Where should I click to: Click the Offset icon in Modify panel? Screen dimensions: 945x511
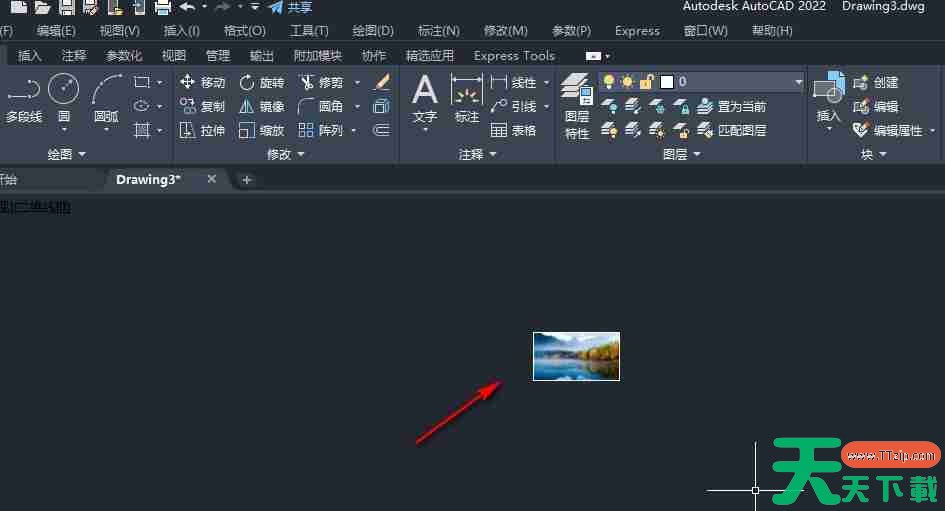pyautogui.click(x=381, y=130)
